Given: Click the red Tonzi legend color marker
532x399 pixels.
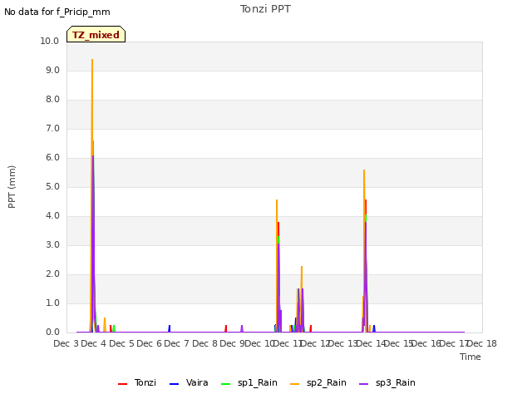Looking at the screenshot, I should click(x=122, y=384).
